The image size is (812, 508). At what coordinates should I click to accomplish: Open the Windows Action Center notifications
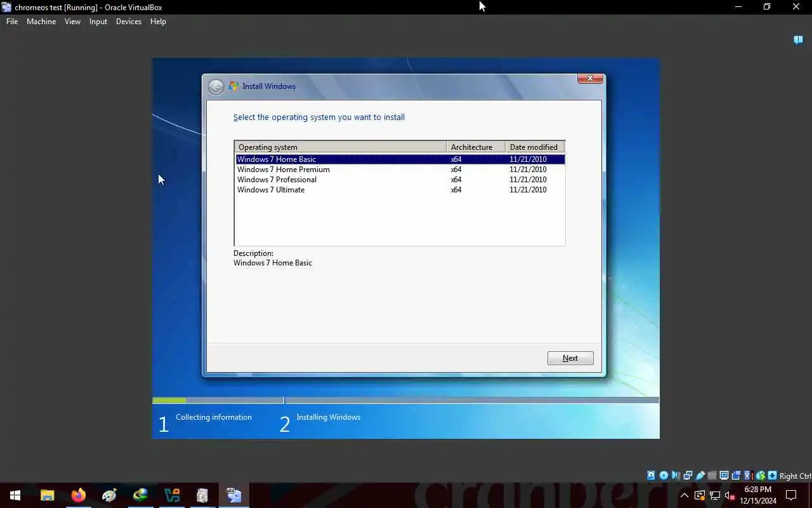tap(791, 495)
